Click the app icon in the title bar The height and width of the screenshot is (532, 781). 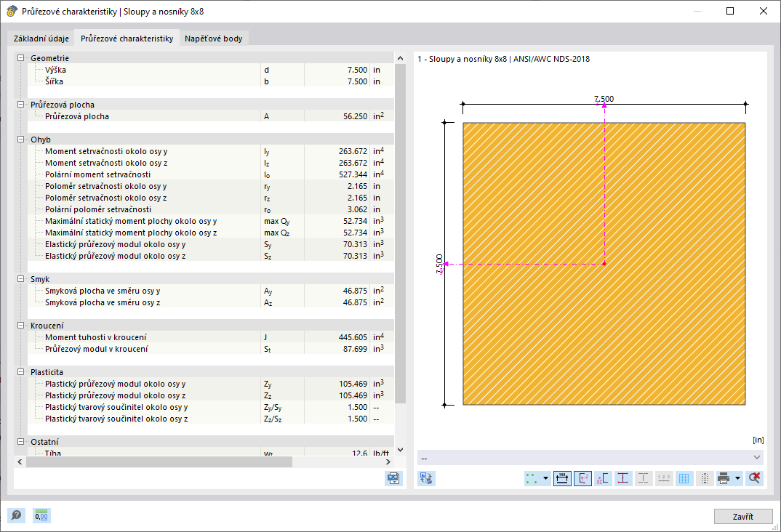(12, 11)
